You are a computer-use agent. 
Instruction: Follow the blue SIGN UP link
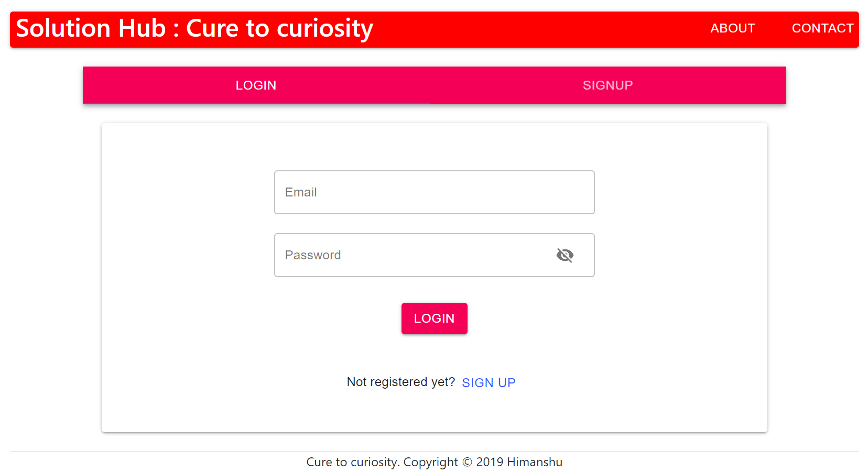click(x=489, y=383)
